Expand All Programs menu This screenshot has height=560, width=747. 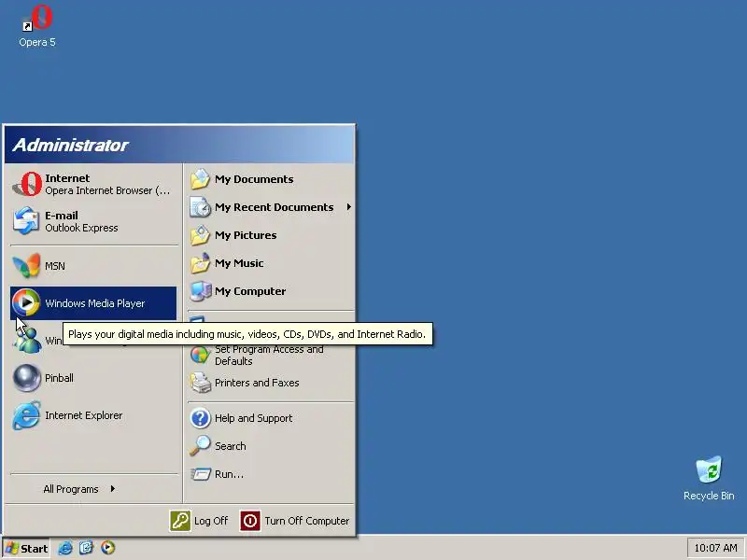pos(79,489)
